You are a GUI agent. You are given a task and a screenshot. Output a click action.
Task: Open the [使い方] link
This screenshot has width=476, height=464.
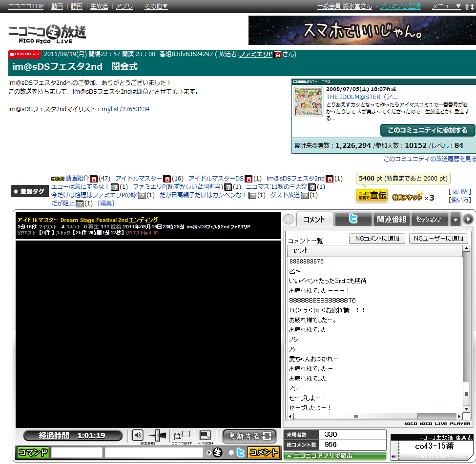pos(460,200)
